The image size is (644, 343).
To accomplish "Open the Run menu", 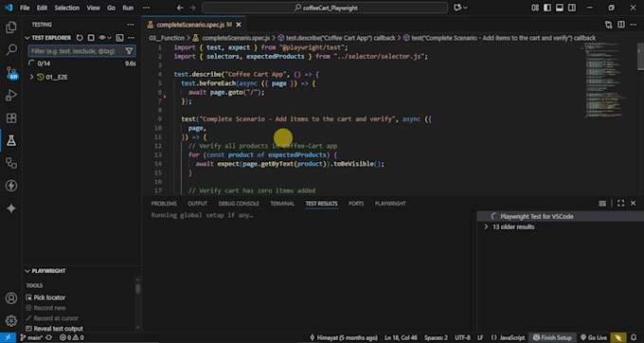I will 128,8.
